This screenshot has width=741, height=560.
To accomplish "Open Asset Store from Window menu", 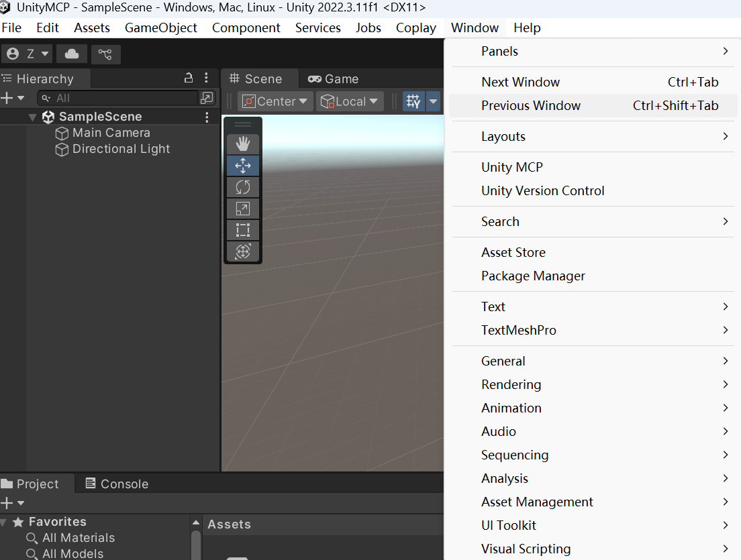I will [x=593, y=253].
